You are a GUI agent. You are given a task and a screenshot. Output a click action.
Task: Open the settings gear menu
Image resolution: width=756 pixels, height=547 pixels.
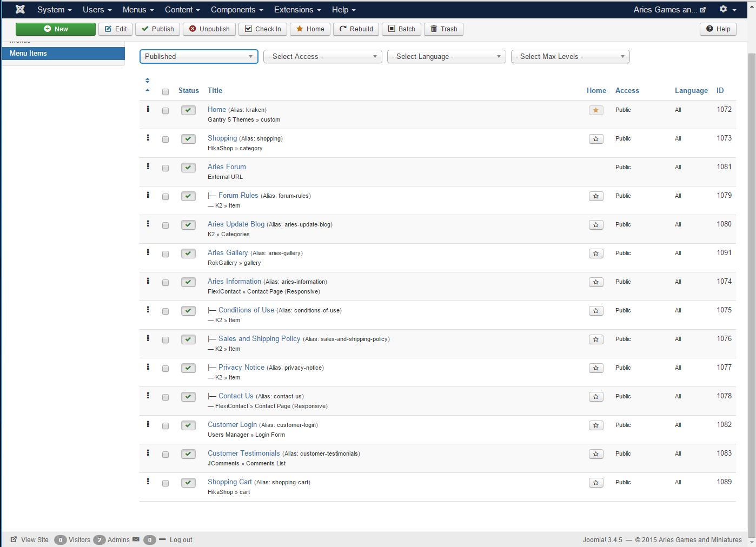727,9
